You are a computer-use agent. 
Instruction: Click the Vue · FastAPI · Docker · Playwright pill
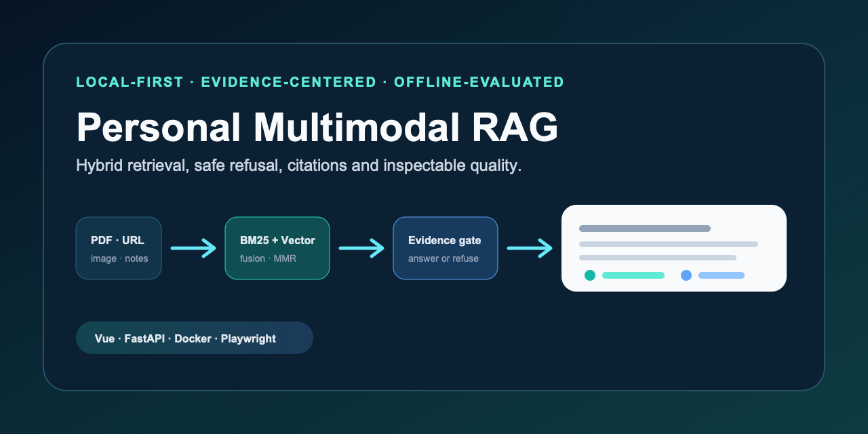pyautogui.click(x=195, y=338)
